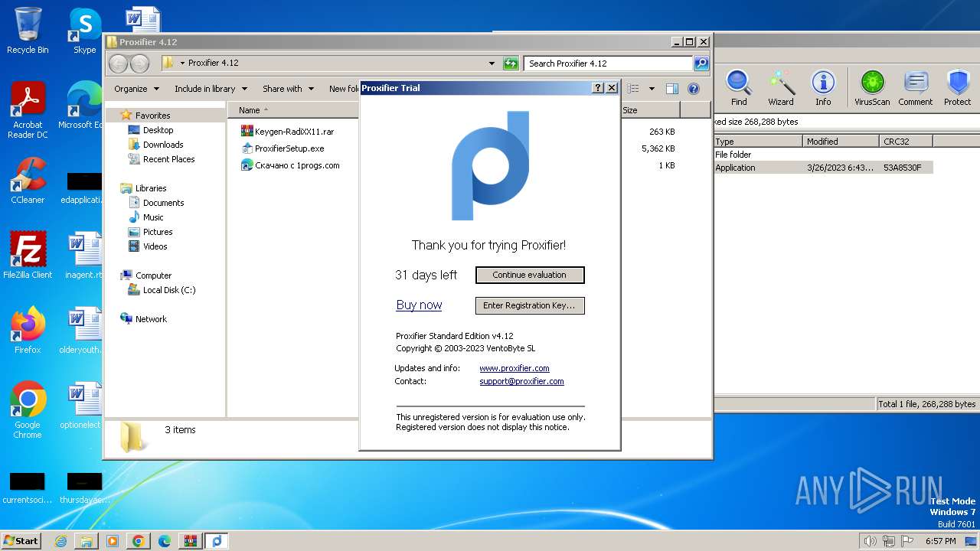The image size is (980, 551).
Task: Continue the Proxifier evaluation
Action: (x=530, y=275)
